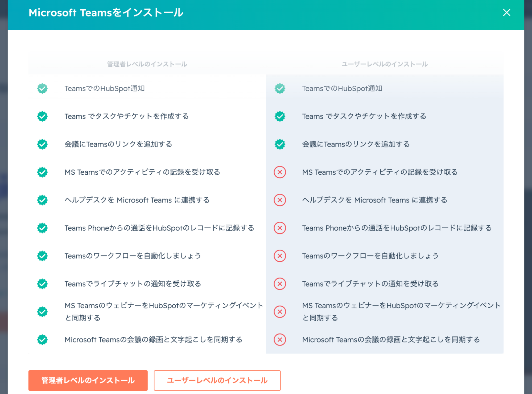Click user red X for MS Teamsのウェビナー同期 row
This screenshot has height=394, width=532.
pos(280,312)
